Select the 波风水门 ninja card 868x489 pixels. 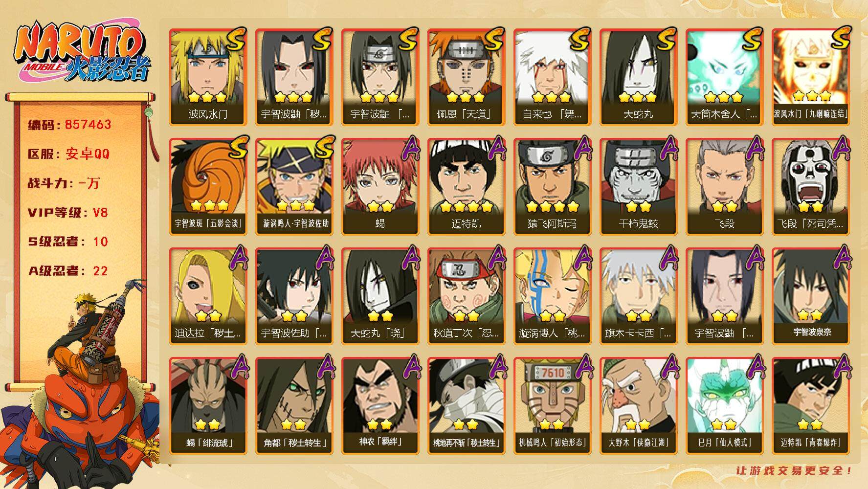208,77
